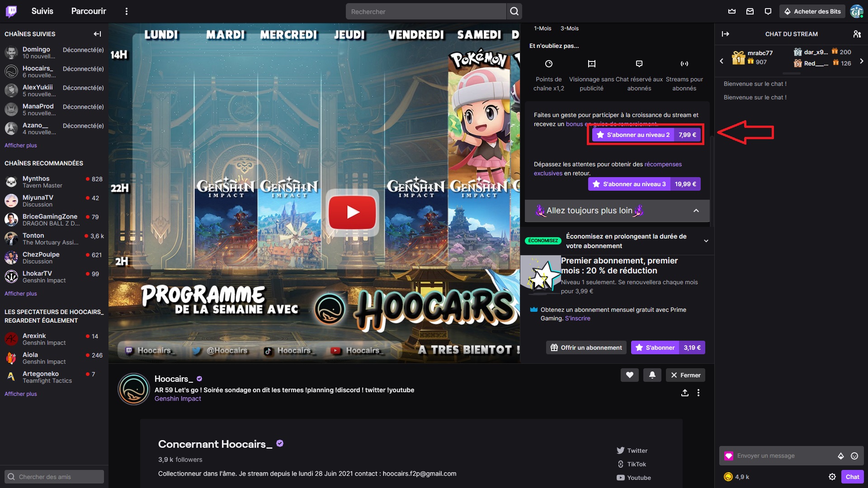
Task: Focus the Rechercher search field
Action: point(426,11)
